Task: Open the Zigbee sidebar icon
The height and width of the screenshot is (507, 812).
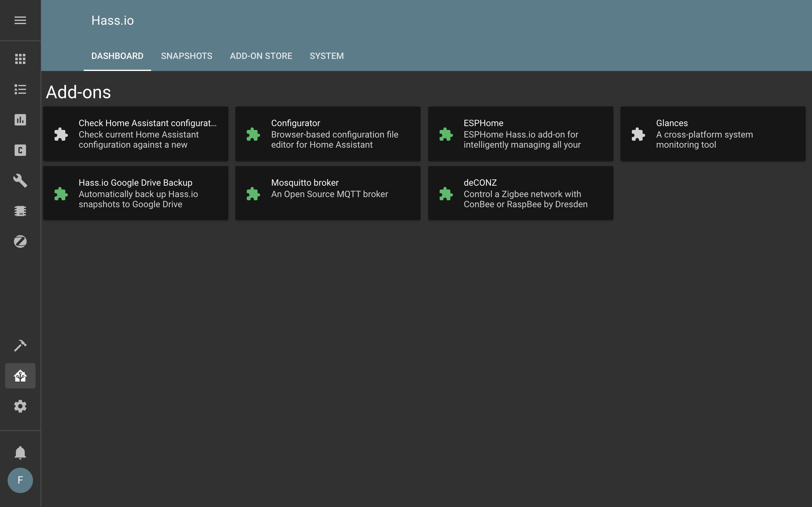Action: point(20,241)
